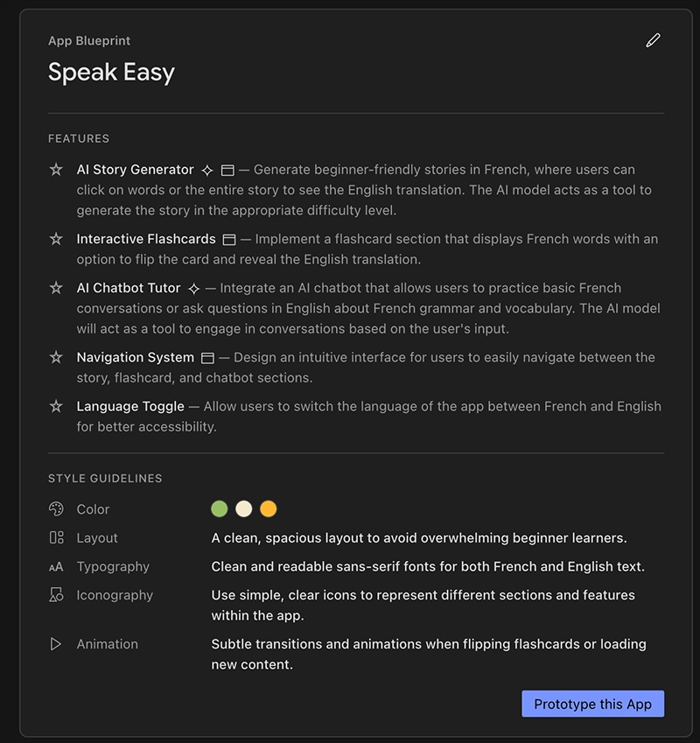Screen dimensions: 700x743
Task: Select the sparkle icon next to AI Story Generator
Action: pos(207,169)
